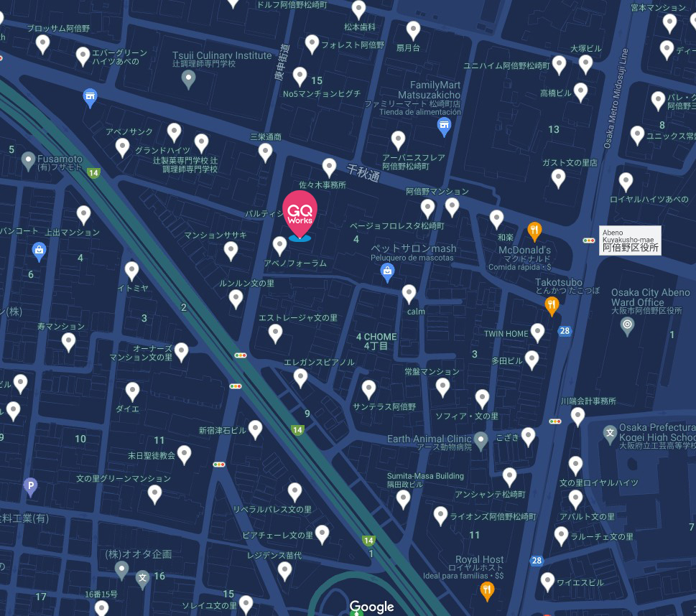Open the マンションササキ pin

231,251
